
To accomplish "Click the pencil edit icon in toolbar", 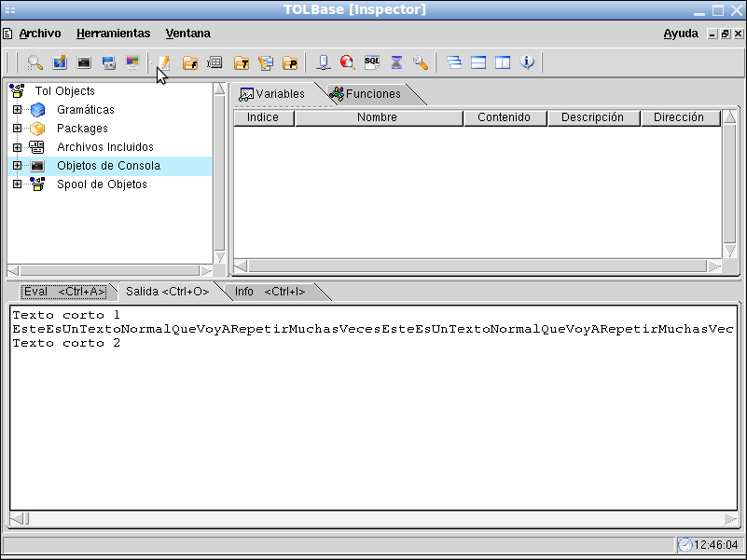I will 164,62.
